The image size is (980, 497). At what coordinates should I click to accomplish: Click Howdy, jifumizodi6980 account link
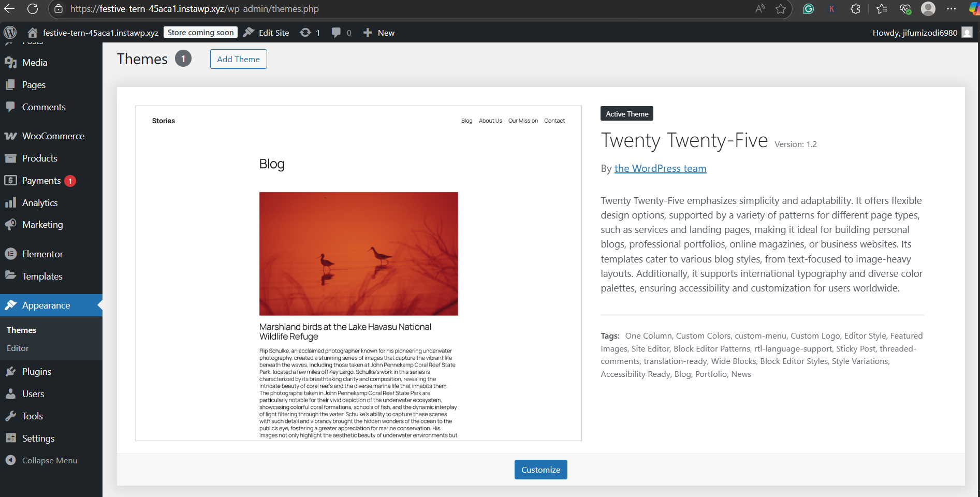[x=915, y=33]
